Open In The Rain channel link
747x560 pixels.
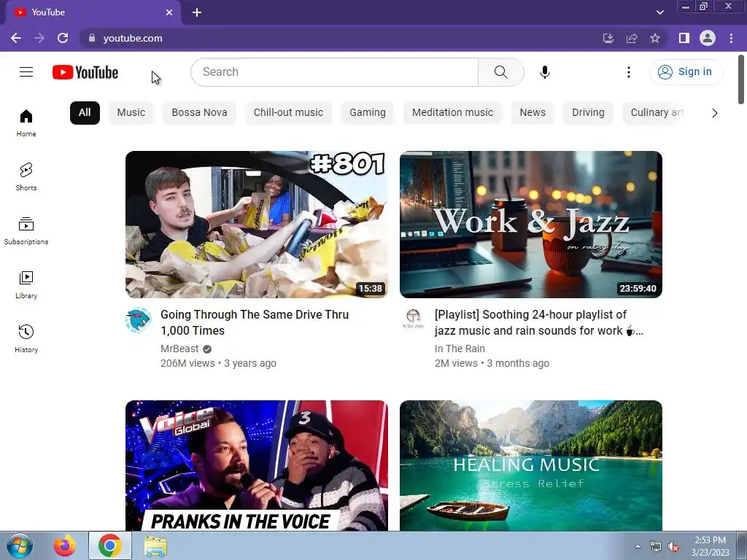tap(460, 349)
